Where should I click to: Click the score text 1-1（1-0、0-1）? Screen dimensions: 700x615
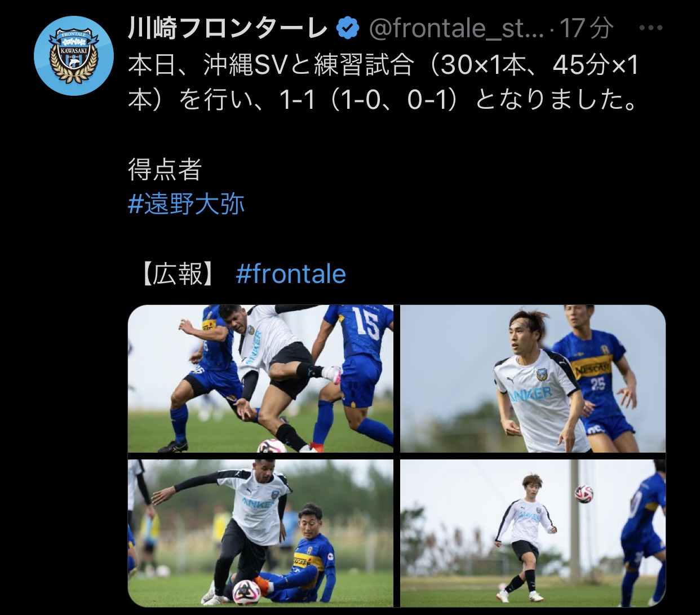(x=369, y=100)
